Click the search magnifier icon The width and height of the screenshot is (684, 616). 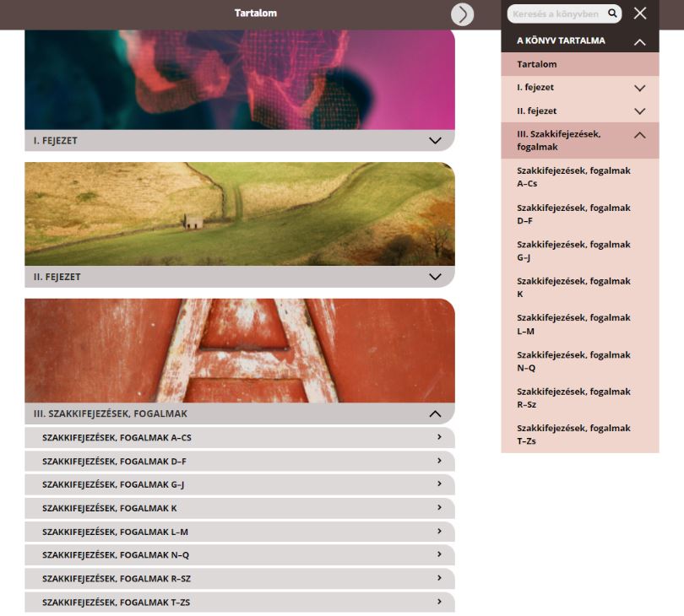point(612,14)
